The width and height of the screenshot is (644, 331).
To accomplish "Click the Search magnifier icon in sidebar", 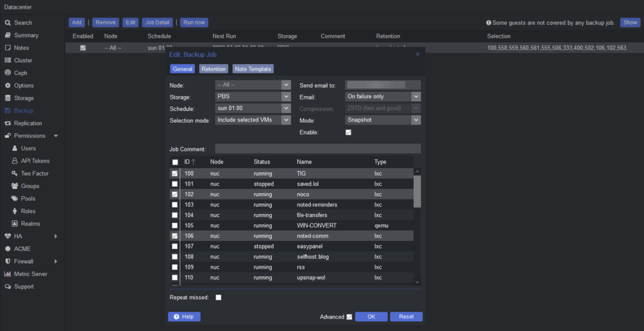I will pyautogui.click(x=8, y=23).
